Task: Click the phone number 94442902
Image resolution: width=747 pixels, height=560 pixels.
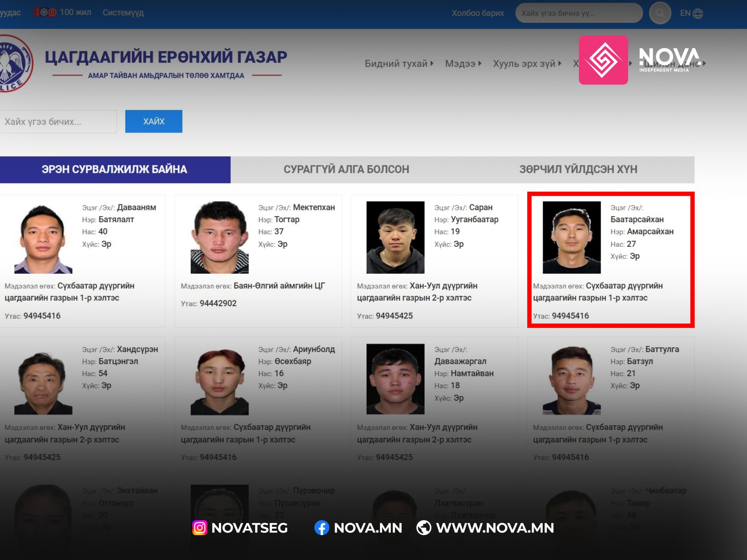Action: 218,303
